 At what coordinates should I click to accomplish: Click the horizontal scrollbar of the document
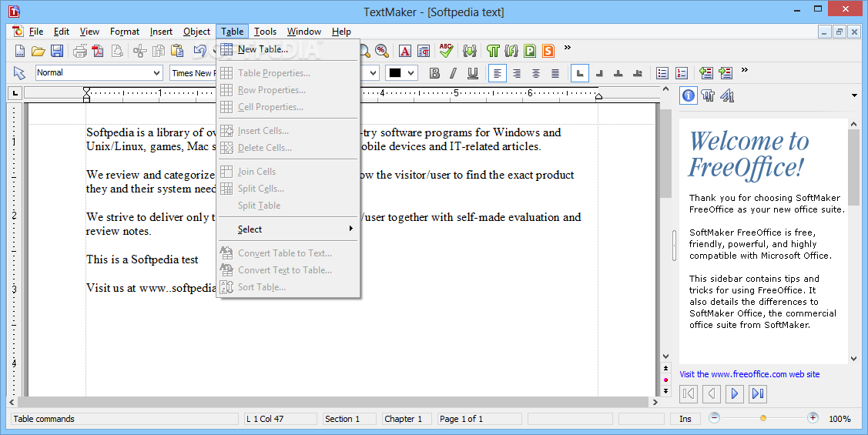coord(332,403)
